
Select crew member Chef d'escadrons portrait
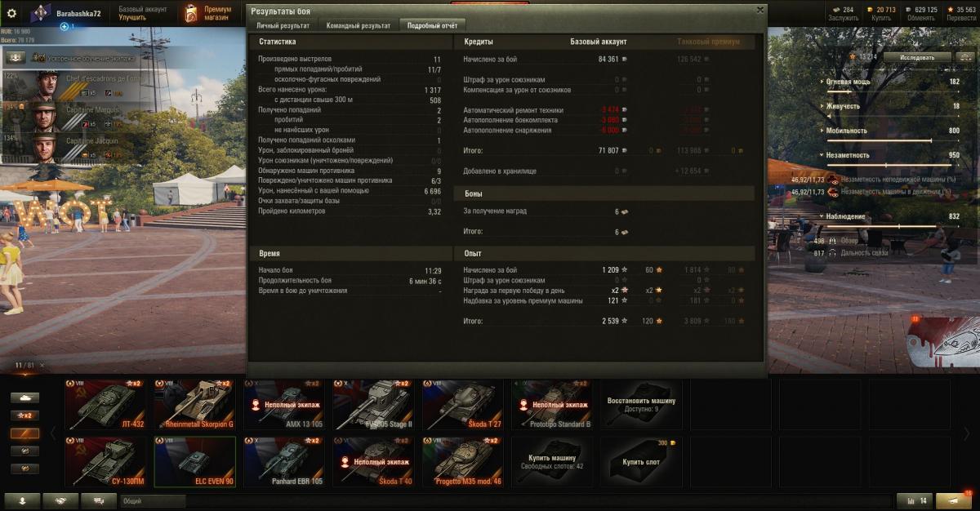[x=46, y=87]
